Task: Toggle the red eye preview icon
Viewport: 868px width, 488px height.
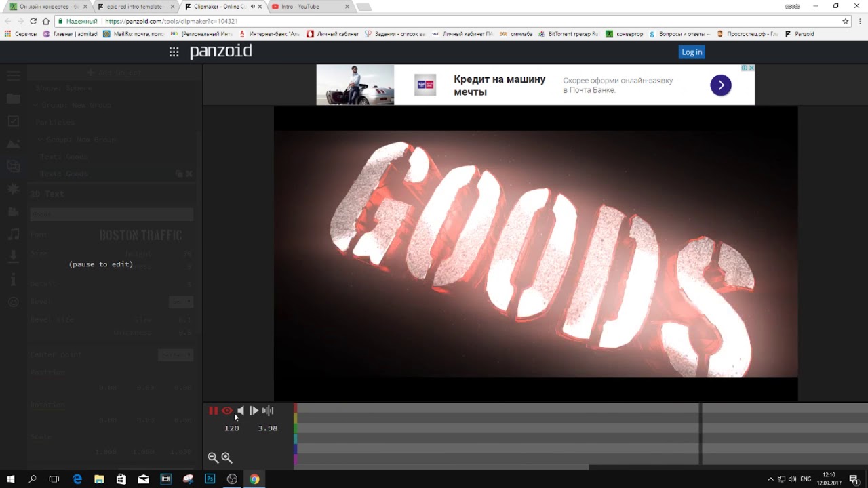Action: (x=227, y=411)
